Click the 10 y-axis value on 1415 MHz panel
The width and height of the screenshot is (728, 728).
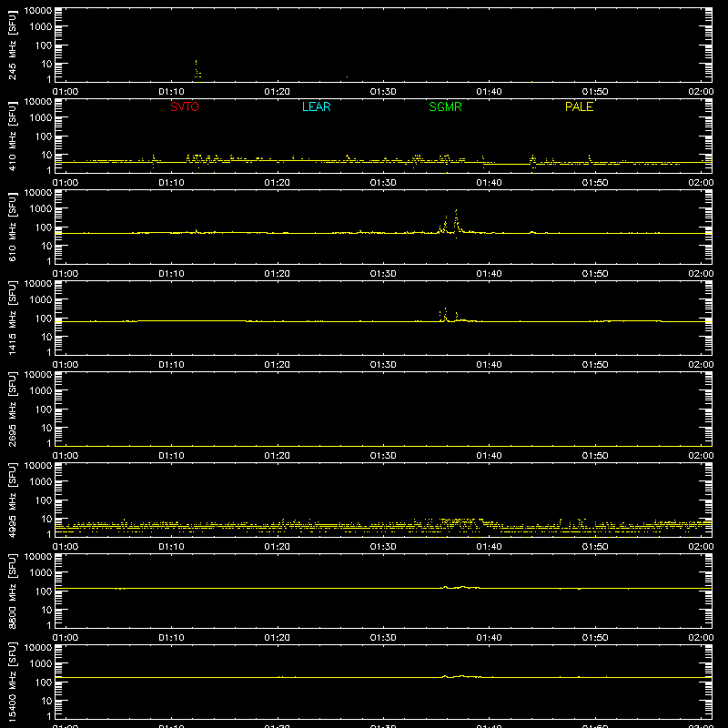tap(46, 337)
